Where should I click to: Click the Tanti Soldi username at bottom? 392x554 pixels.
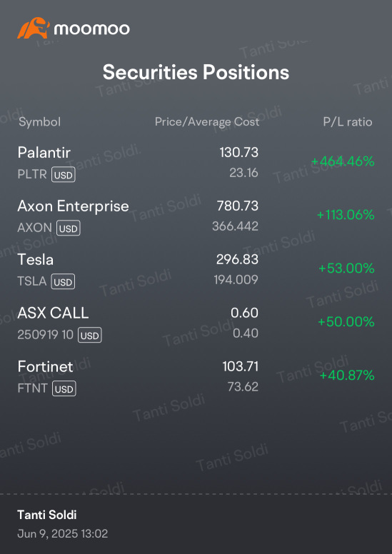pos(47,515)
